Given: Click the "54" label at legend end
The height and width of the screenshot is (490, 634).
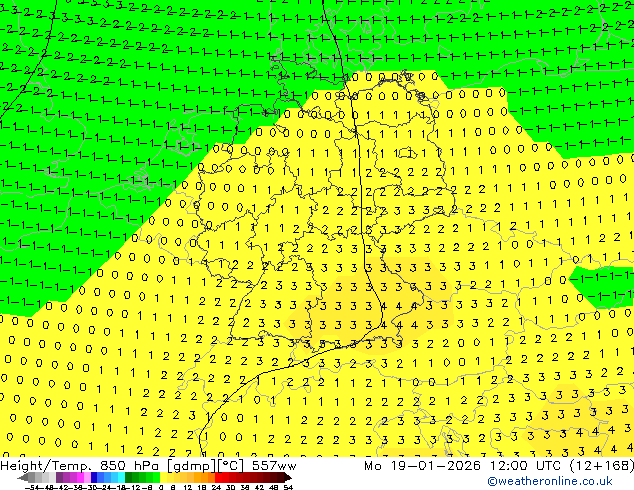Looking at the screenshot, I should coord(288,487).
